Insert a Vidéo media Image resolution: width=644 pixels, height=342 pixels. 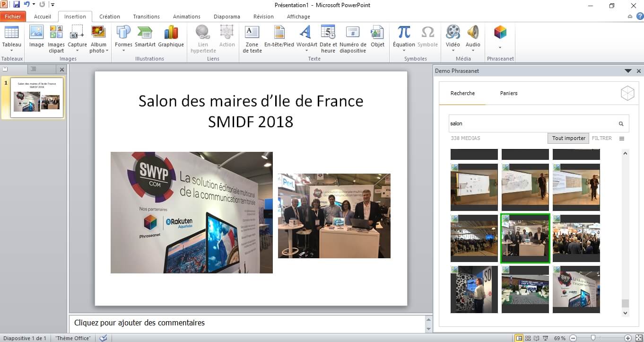[x=453, y=33]
